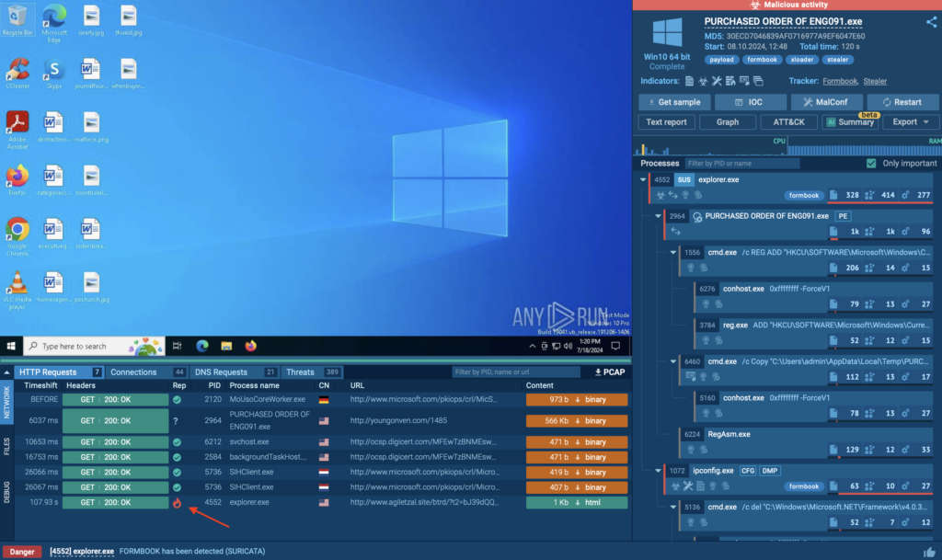Click the wrench-tools indicator icon beside Indicators
The width and height of the screenshot is (942, 560).
click(x=717, y=81)
